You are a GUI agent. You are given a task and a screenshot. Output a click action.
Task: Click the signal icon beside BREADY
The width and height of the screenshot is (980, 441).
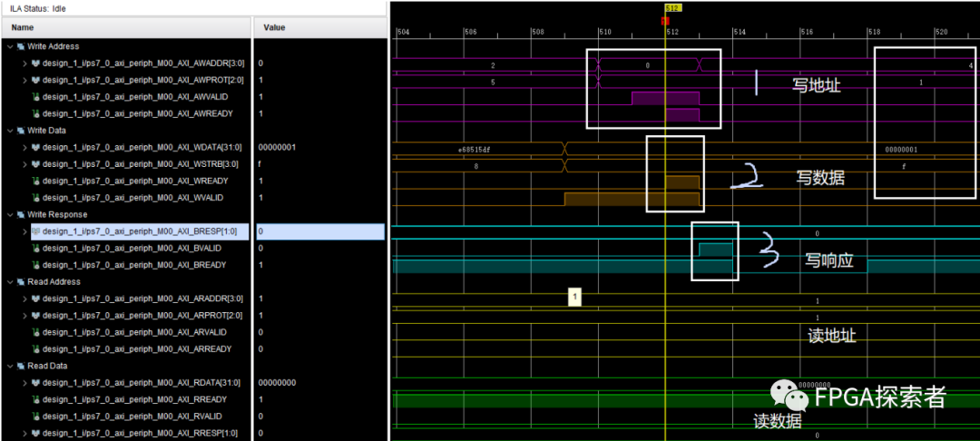(x=35, y=265)
